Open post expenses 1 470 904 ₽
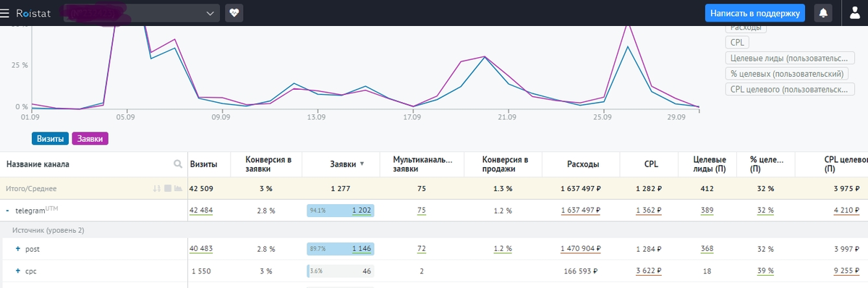The width and height of the screenshot is (868, 288). [x=581, y=249]
